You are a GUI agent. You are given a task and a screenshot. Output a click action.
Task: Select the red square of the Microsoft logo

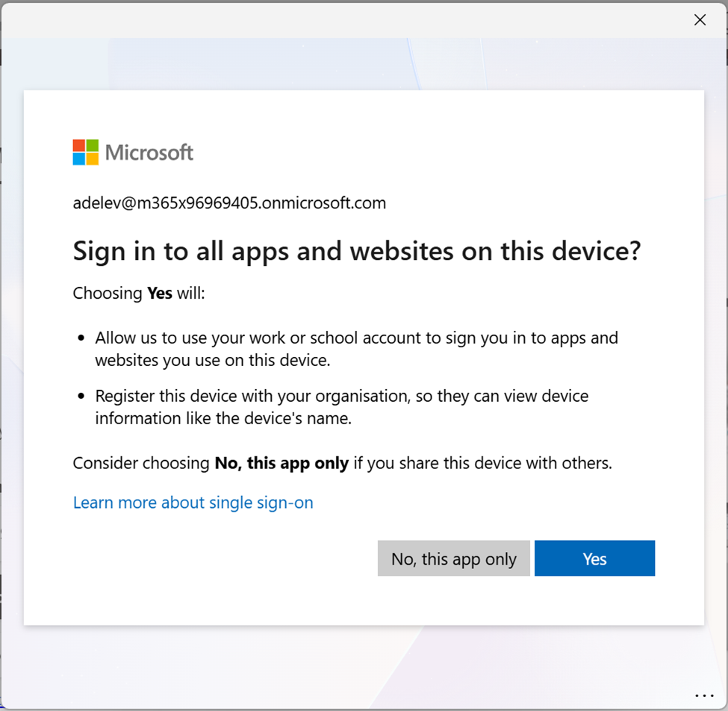click(78, 145)
